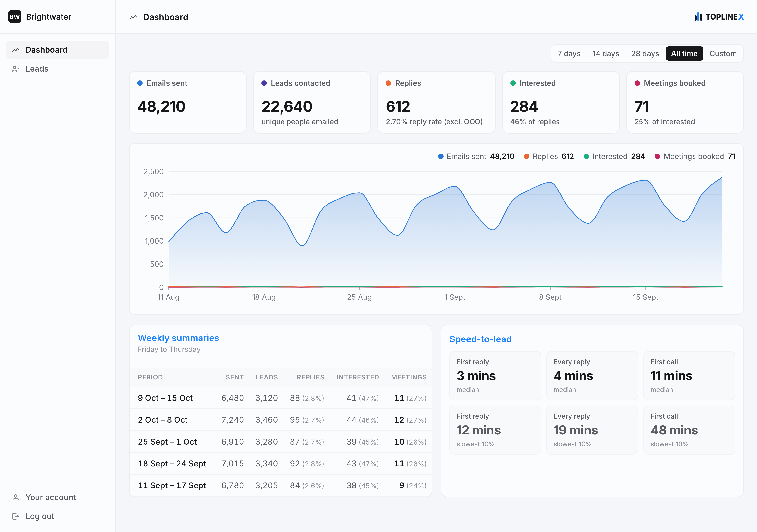Click the First call 48 mins card
The width and height of the screenshot is (757, 532).
[689, 430]
